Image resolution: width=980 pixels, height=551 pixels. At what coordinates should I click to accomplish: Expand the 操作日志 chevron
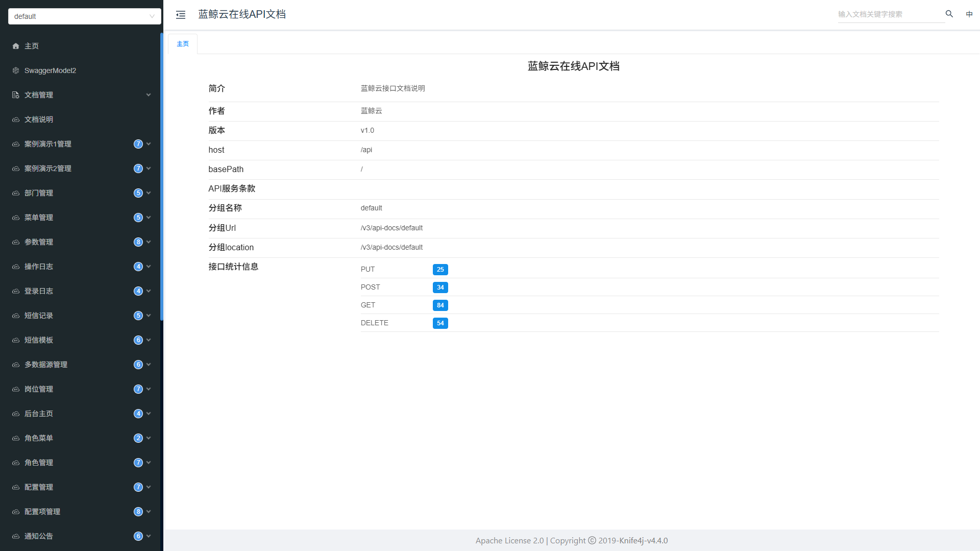149,266
